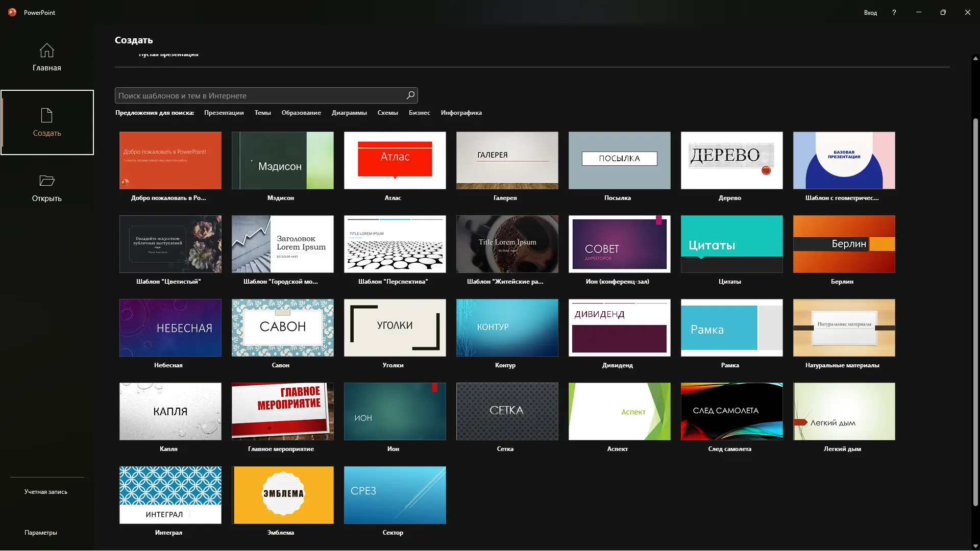Pick the Эмблема yellow template thumbnail
The width and height of the screenshot is (980, 551).
[x=282, y=495]
